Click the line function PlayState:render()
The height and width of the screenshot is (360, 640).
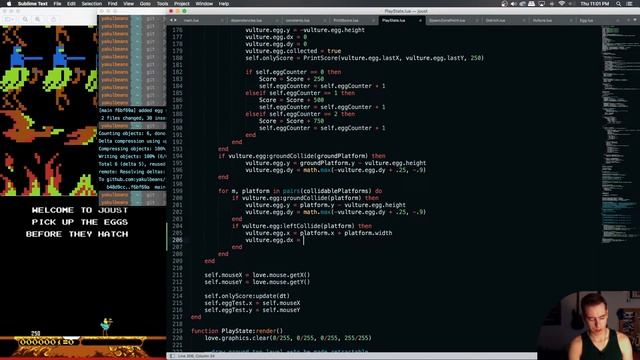(x=237, y=331)
